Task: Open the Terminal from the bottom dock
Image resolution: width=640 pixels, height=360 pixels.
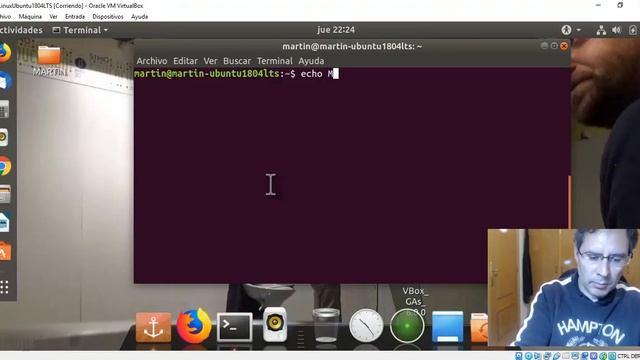Action: (x=235, y=327)
